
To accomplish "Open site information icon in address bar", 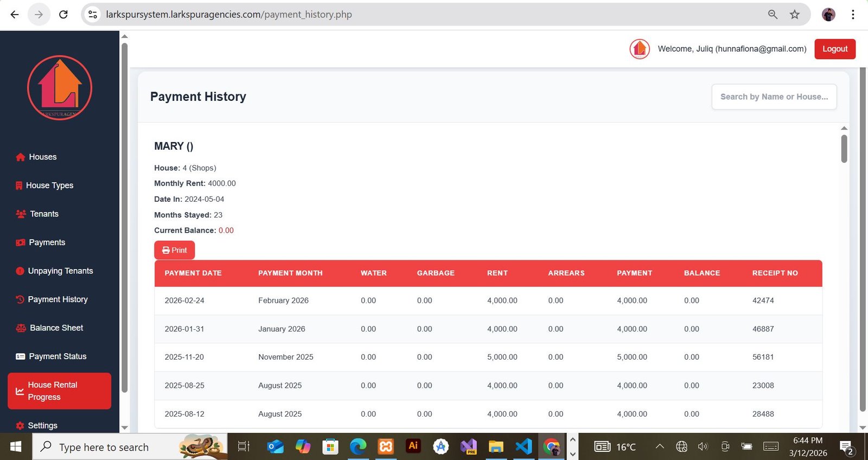I will pyautogui.click(x=93, y=15).
